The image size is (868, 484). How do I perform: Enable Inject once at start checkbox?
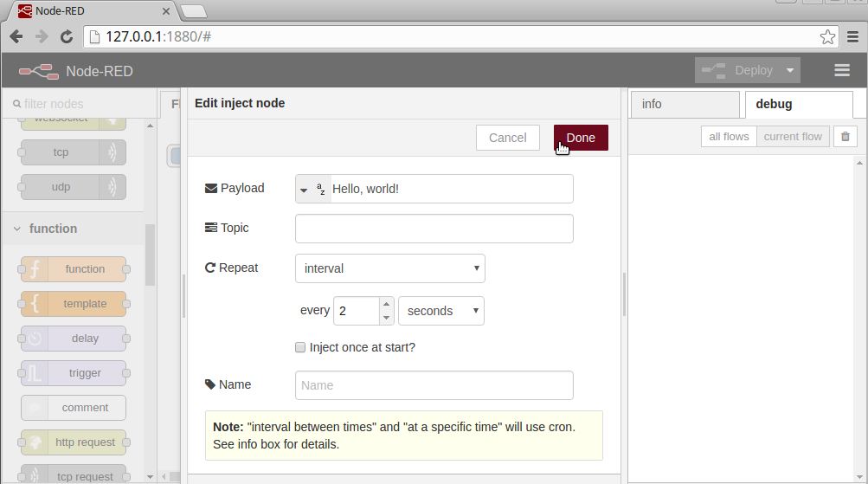[x=301, y=347]
